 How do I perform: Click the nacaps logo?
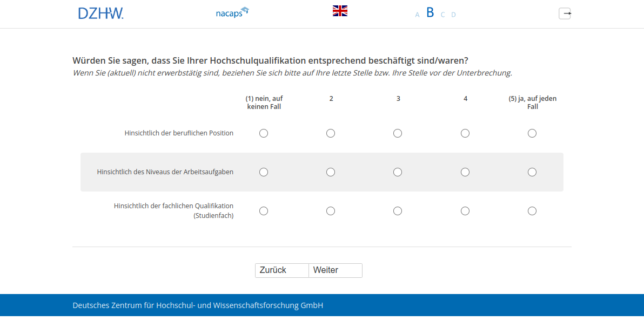point(232,12)
